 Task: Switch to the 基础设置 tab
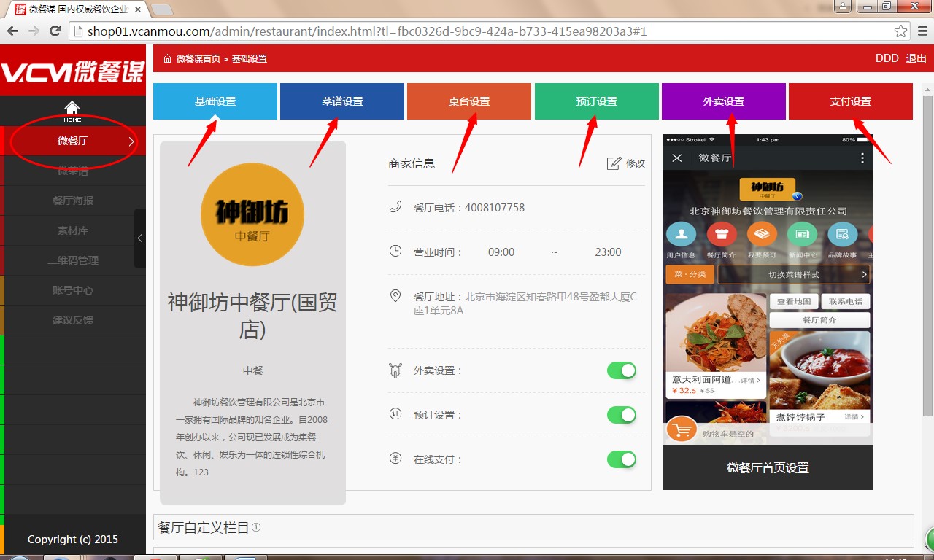(215, 101)
